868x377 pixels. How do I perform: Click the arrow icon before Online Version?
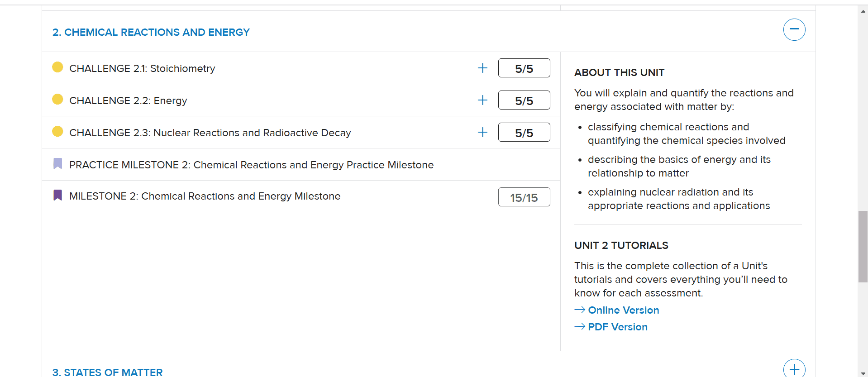[x=579, y=310]
